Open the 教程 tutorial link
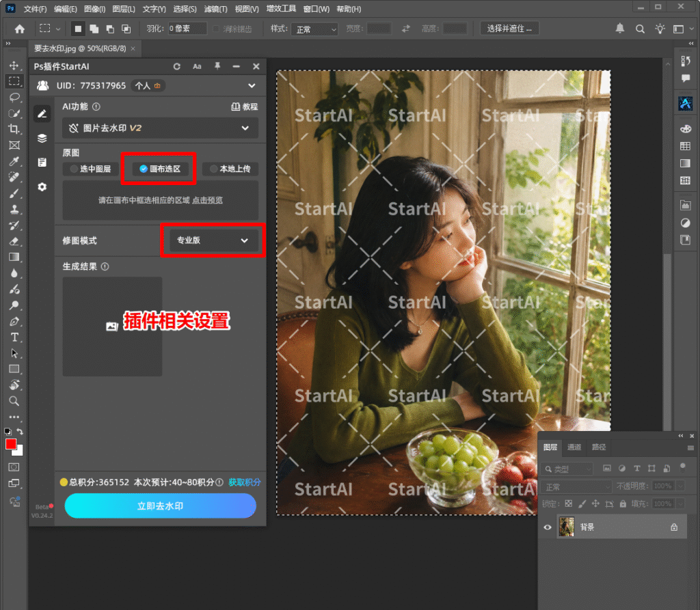Viewport: 700px width, 610px height. pyautogui.click(x=245, y=107)
